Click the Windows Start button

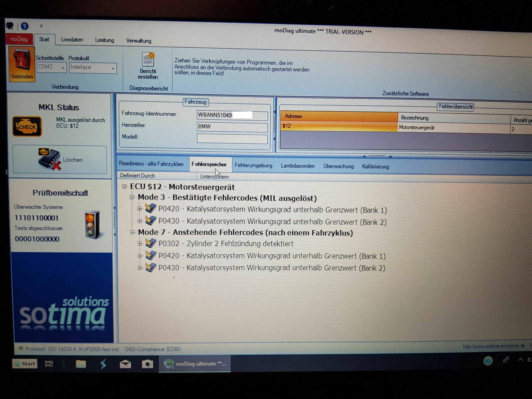[x=25, y=364]
